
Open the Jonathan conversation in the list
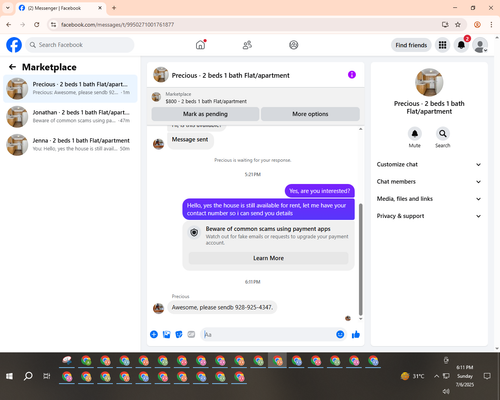(x=70, y=117)
